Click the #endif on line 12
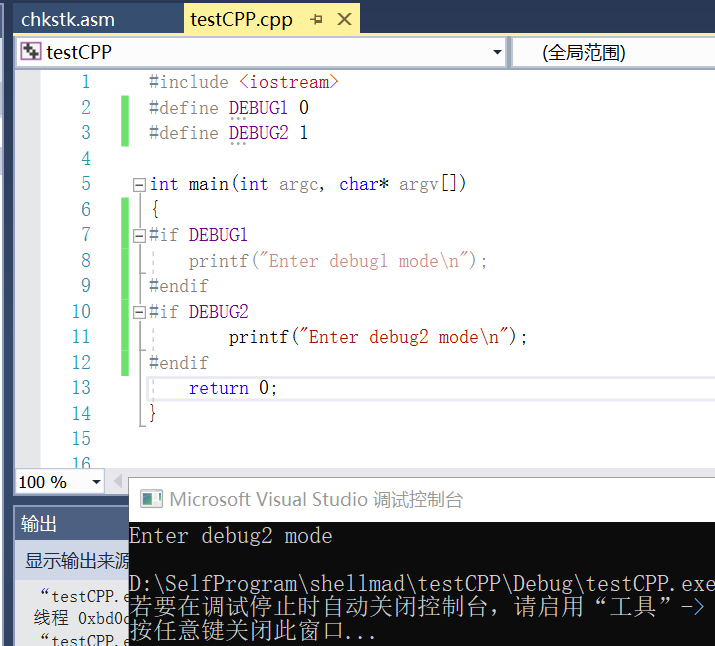 pos(179,363)
